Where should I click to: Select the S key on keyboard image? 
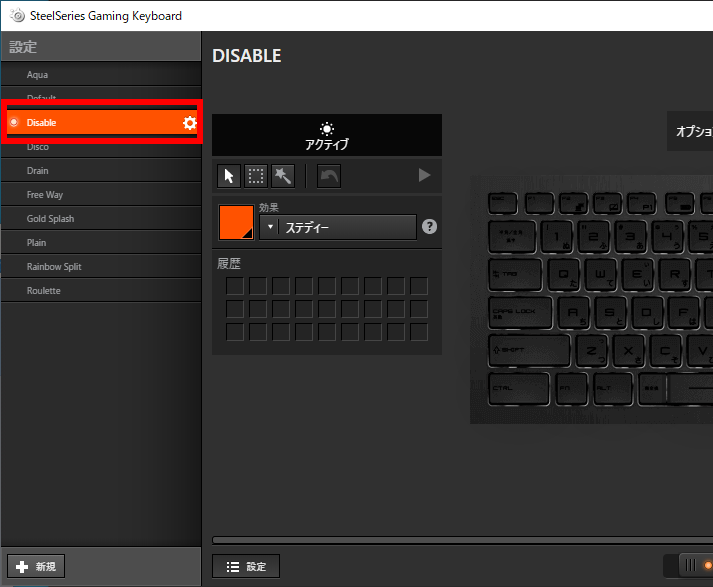click(610, 313)
